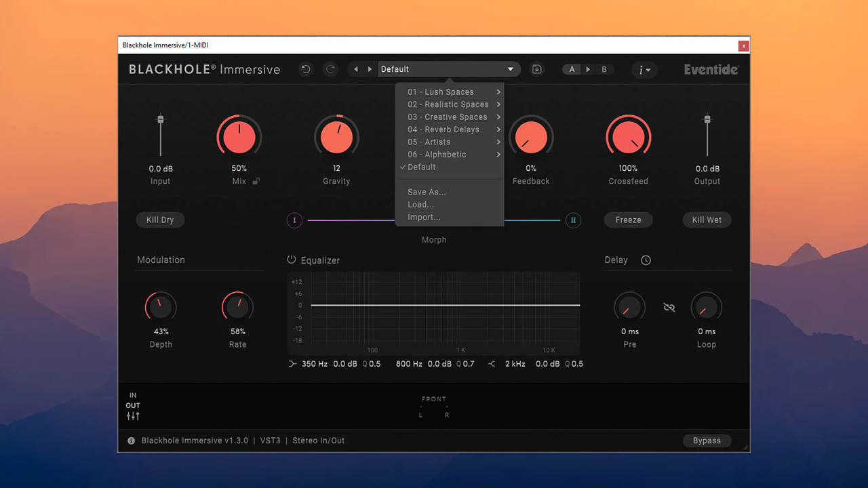
Task: Toggle Kill Dry
Action: (160, 220)
